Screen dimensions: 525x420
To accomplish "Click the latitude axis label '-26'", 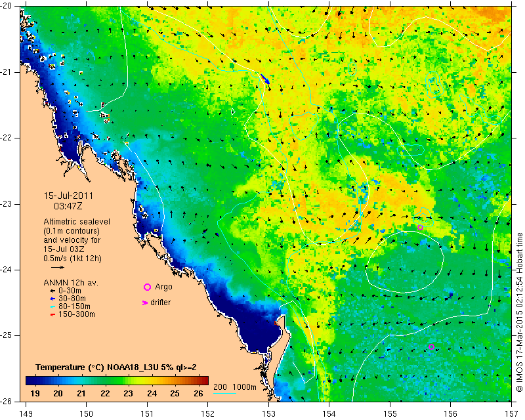I will tap(7, 402).
